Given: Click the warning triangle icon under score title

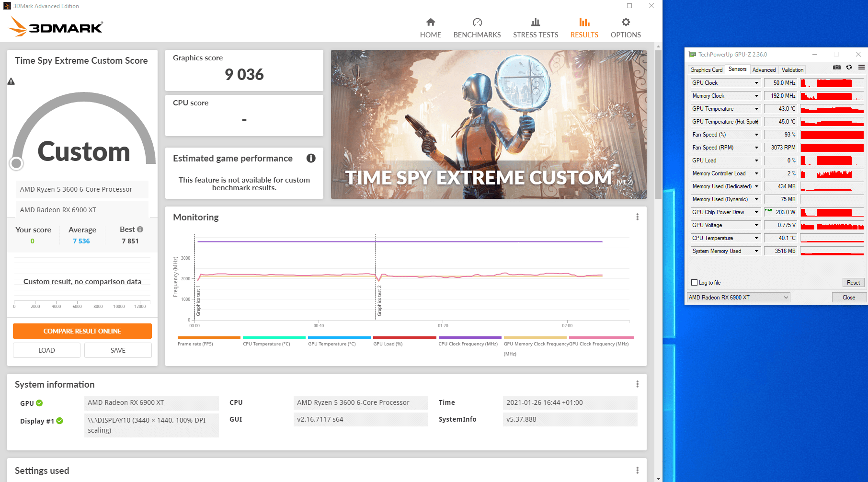Looking at the screenshot, I should point(11,81).
